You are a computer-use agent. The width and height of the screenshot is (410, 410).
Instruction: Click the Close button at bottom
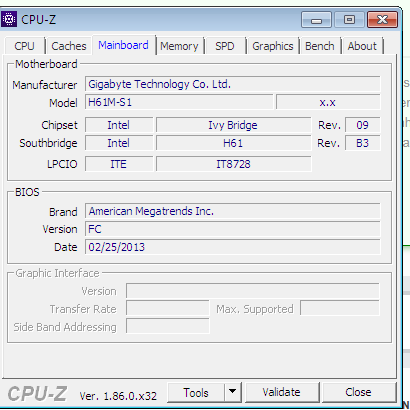(359, 393)
